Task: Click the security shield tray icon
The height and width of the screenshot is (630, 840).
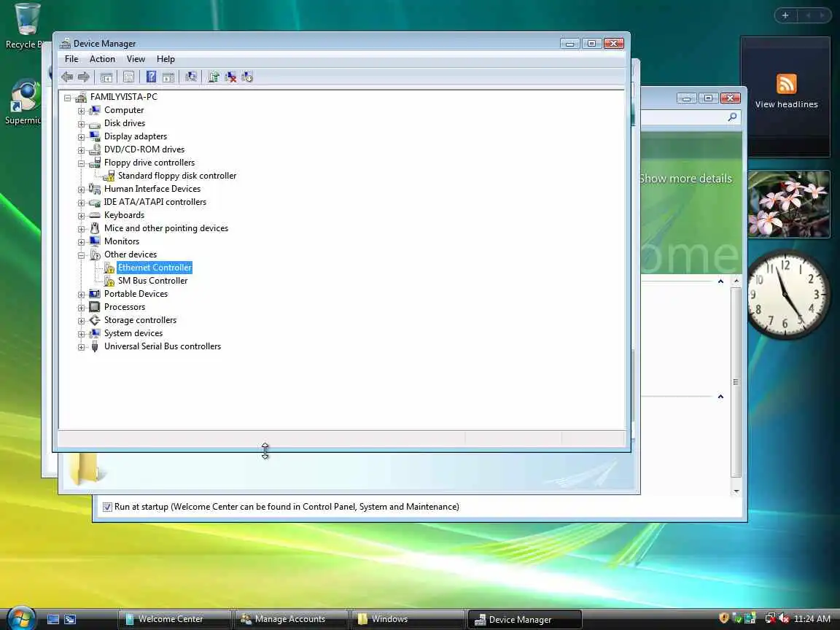Action: click(x=723, y=618)
